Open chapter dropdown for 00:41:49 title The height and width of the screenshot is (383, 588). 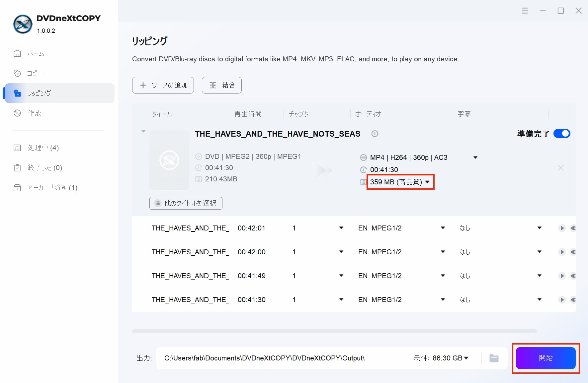click(x=341, y=276)
